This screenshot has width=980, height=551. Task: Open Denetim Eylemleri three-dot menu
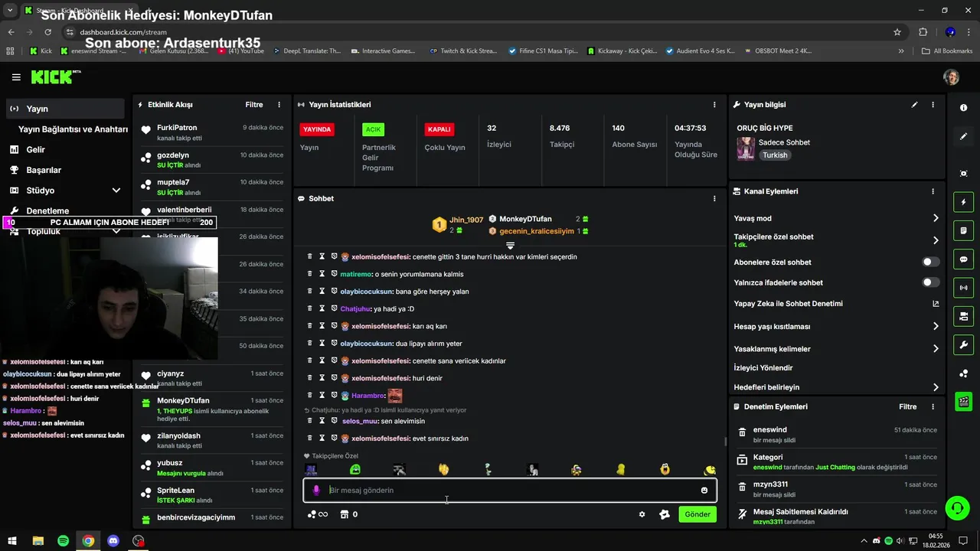coord(933,407)
